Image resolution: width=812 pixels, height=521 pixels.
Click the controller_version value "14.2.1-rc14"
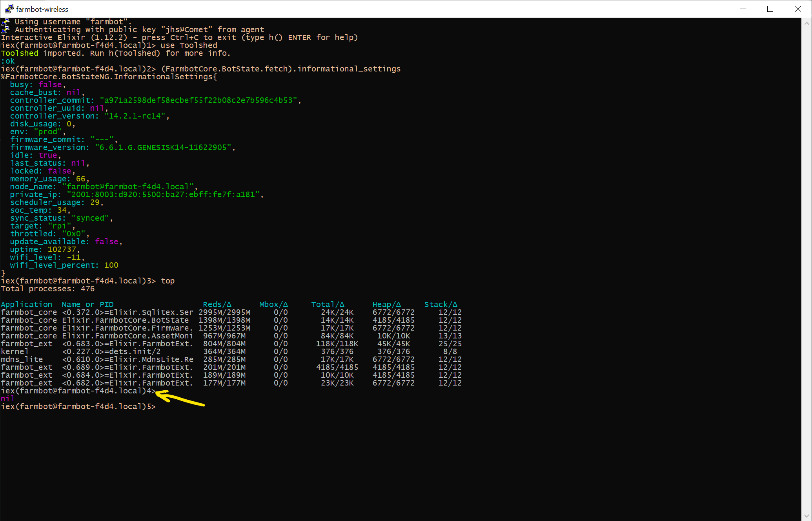coord(135,116)
